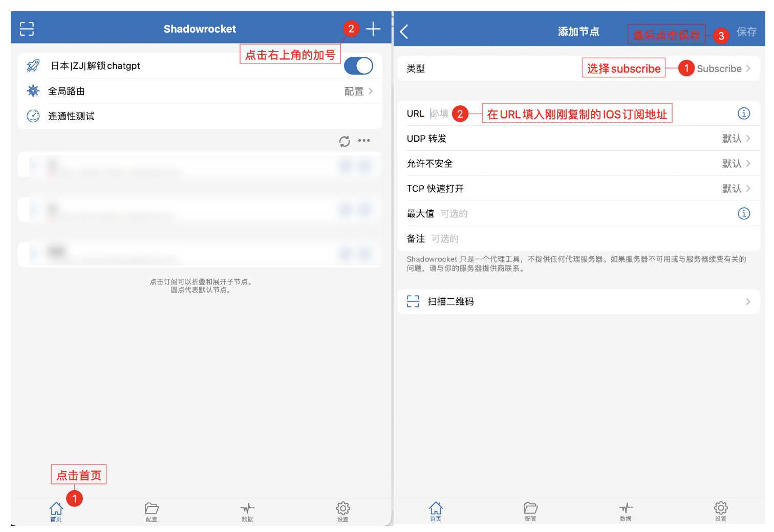
Task: Click the info icon in the 最大值 row
Action: (x=744, y=213)
